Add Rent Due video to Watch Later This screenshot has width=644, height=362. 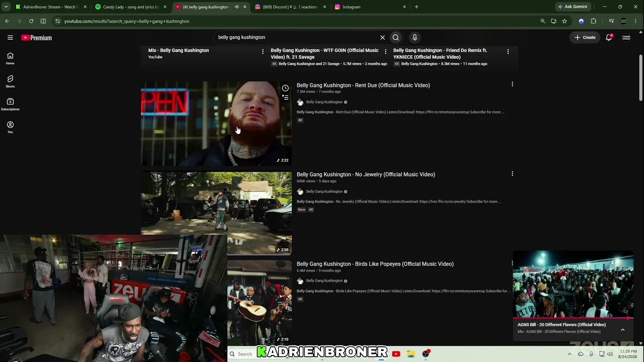click(x=285, y=88)
